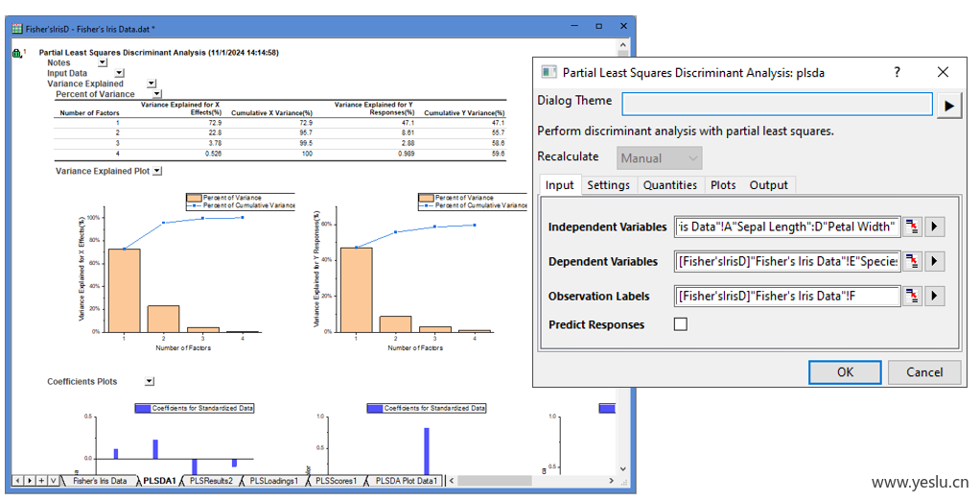This screenshot has height=501, width=980.
Task: Collapse the Variance Explained section
Action: (x=152, y=83)
